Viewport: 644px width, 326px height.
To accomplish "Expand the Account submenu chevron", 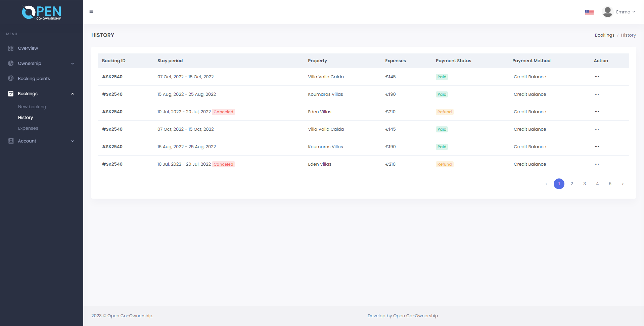I will click(x=73, y=141).
